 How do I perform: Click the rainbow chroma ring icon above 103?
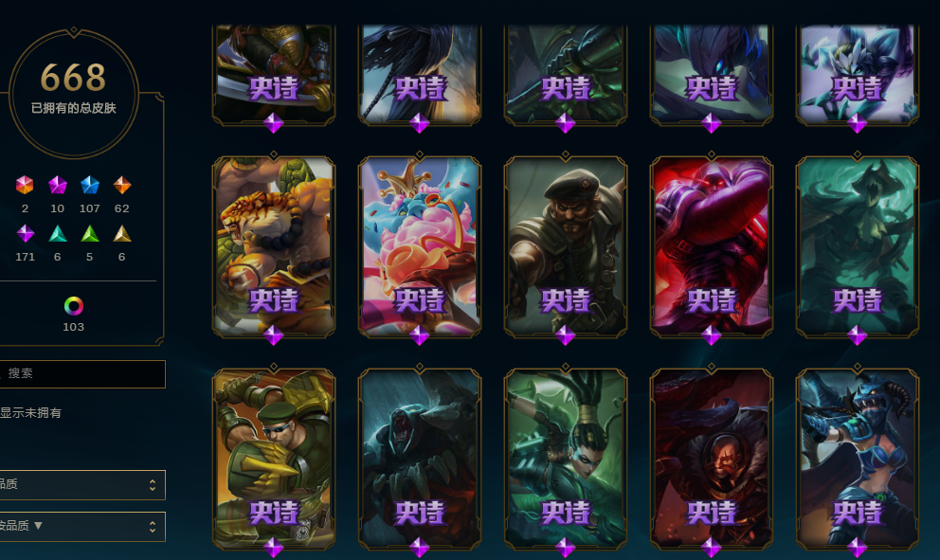(74, 306)
